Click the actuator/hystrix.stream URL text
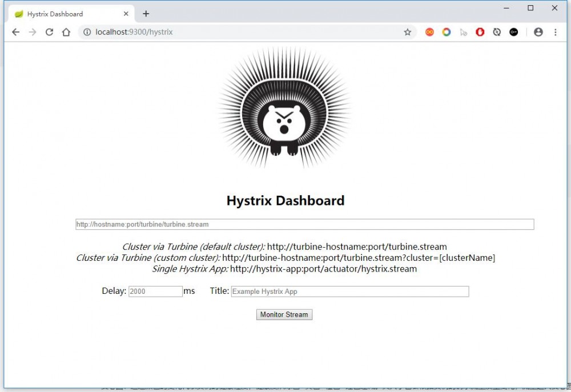The height and width of the screenshot is (392, 571). 323,269
